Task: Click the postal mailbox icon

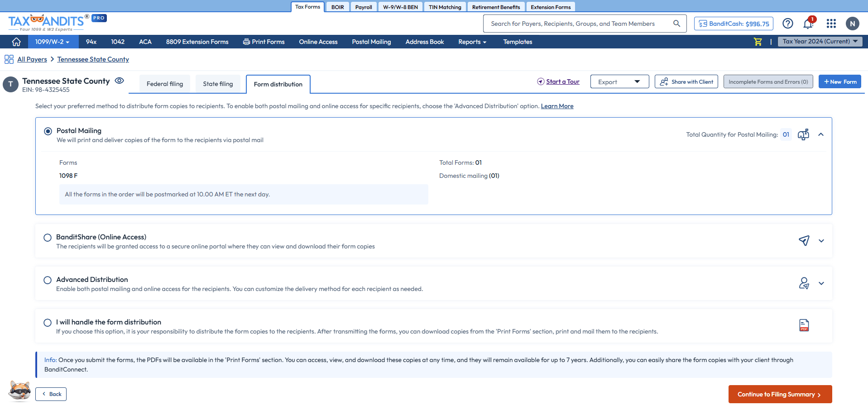Action: pos(803,134)
